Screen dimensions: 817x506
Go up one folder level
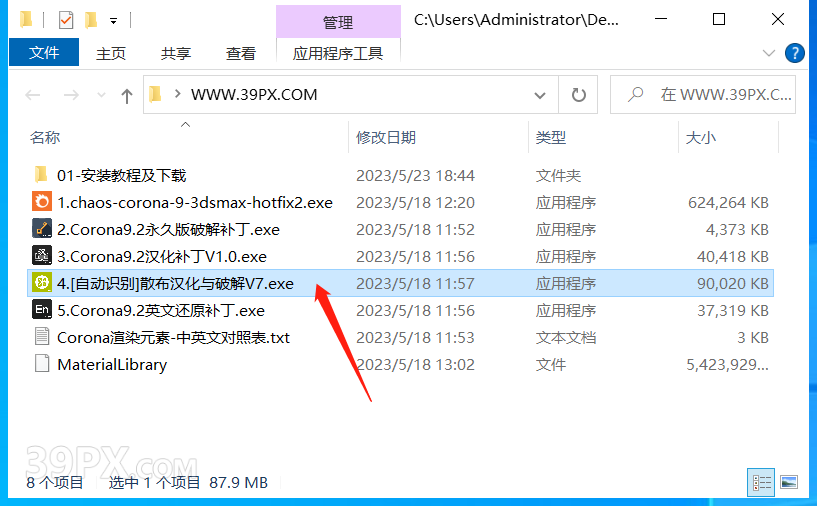click(127, 95)
